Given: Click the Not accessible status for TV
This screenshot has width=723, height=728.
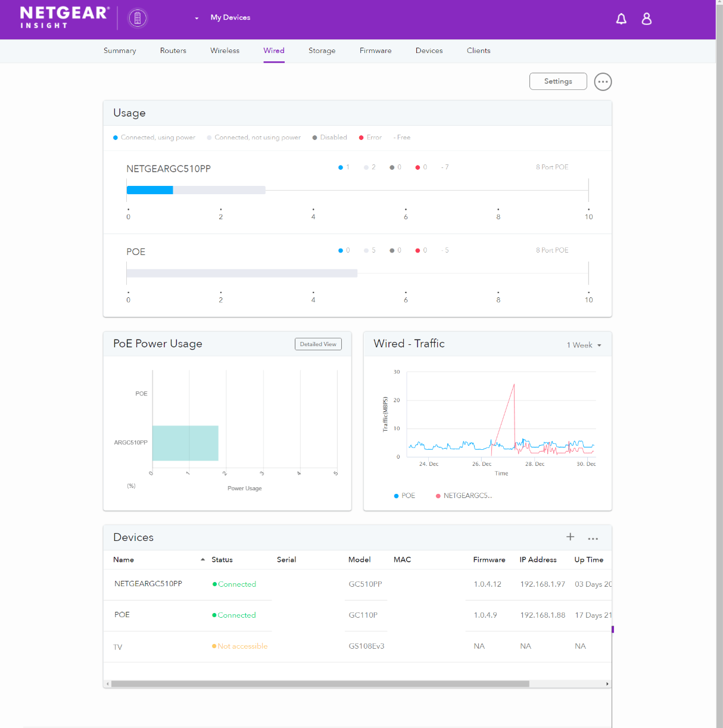Looking at the screenshot, I should (x=240, y=646).
